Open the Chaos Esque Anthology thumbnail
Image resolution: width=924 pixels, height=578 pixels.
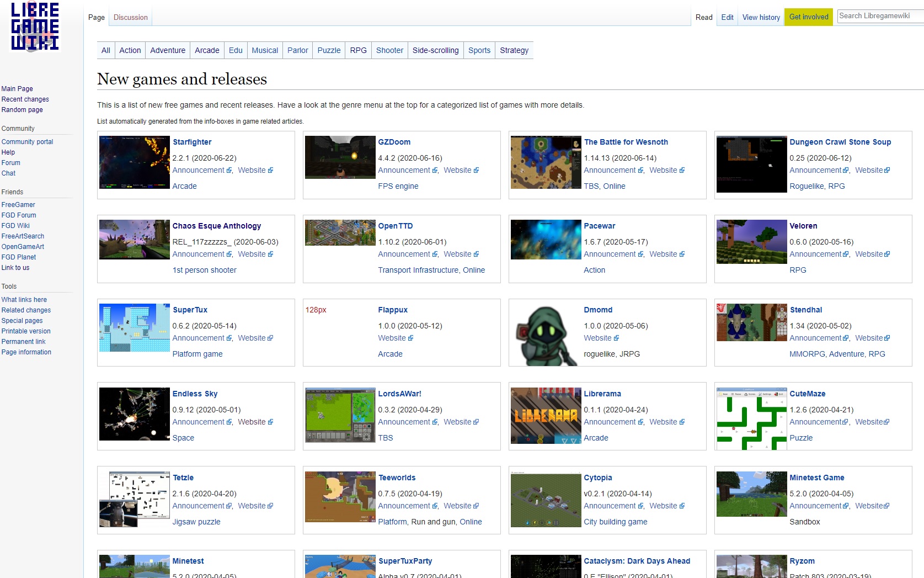coord(135,240)
